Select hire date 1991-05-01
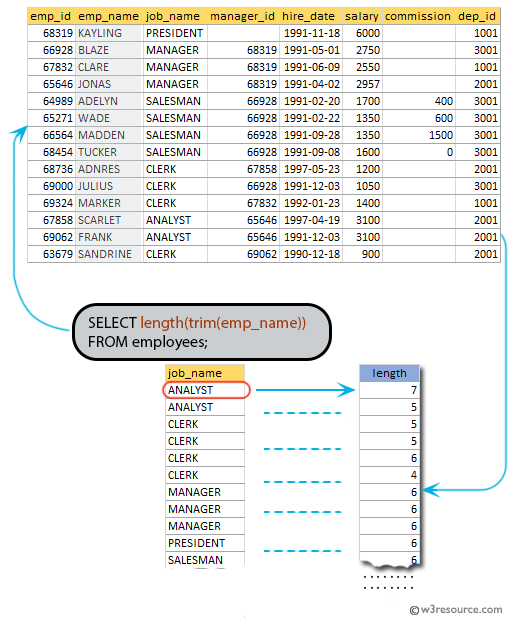The height and width of the screenshot is (623, 524). [x=310, y=50]
